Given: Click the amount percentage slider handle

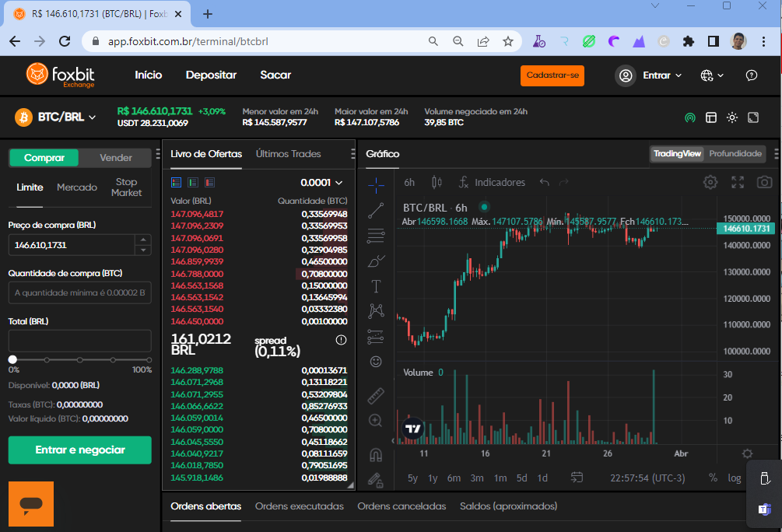Looking at the screenshot, I should pyautogui.click(x=12, y=359).
